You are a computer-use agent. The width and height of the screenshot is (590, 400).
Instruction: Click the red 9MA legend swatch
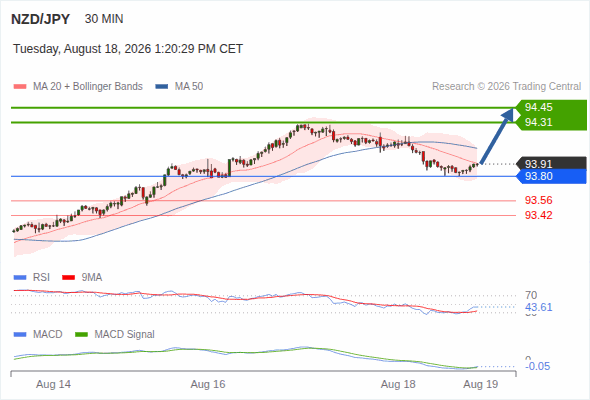(68, 278)
